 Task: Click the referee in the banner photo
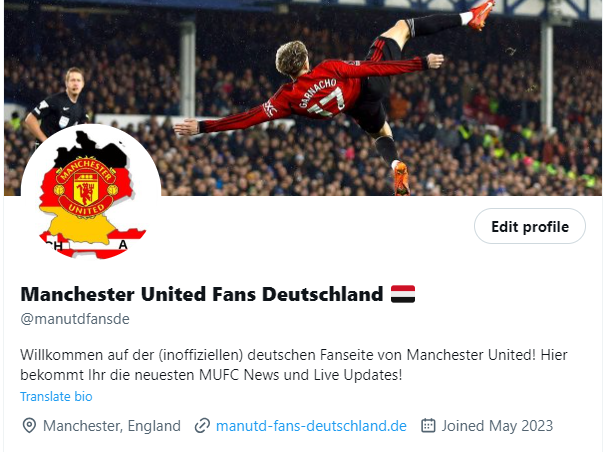coord(59,105)
